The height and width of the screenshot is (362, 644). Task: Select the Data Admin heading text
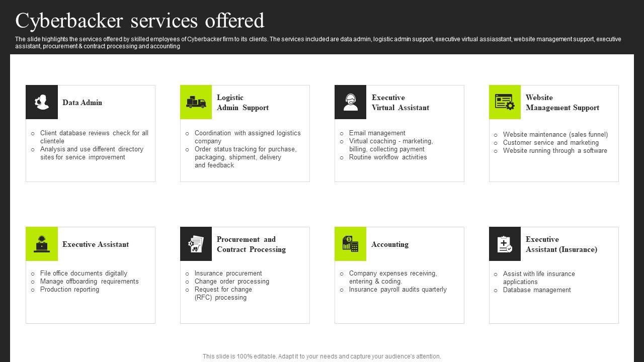pos(83,103)
